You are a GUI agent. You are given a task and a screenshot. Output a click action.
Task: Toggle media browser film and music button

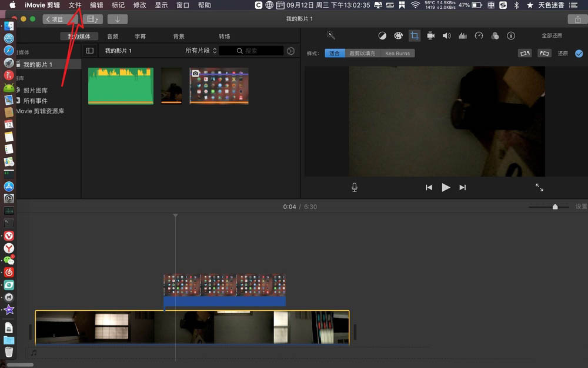93,19
